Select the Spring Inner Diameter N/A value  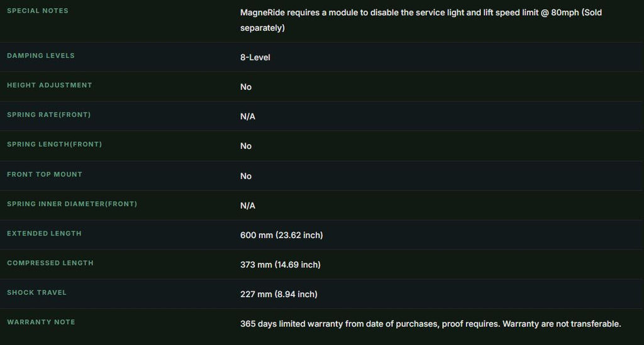pyautogui.click(x=248, y=205)
